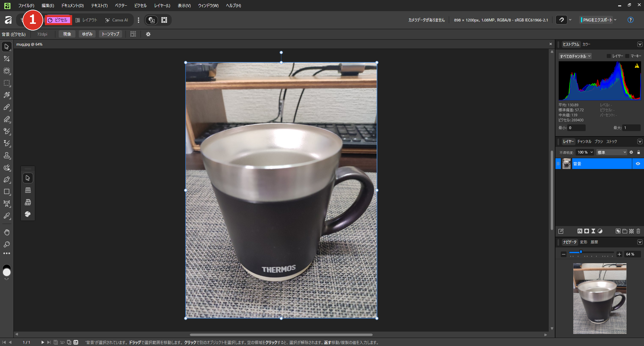Toggle the マーキー checkbox in the histogram panel
644x346 pixels.
pyautogui.click(x=627, y=56)
